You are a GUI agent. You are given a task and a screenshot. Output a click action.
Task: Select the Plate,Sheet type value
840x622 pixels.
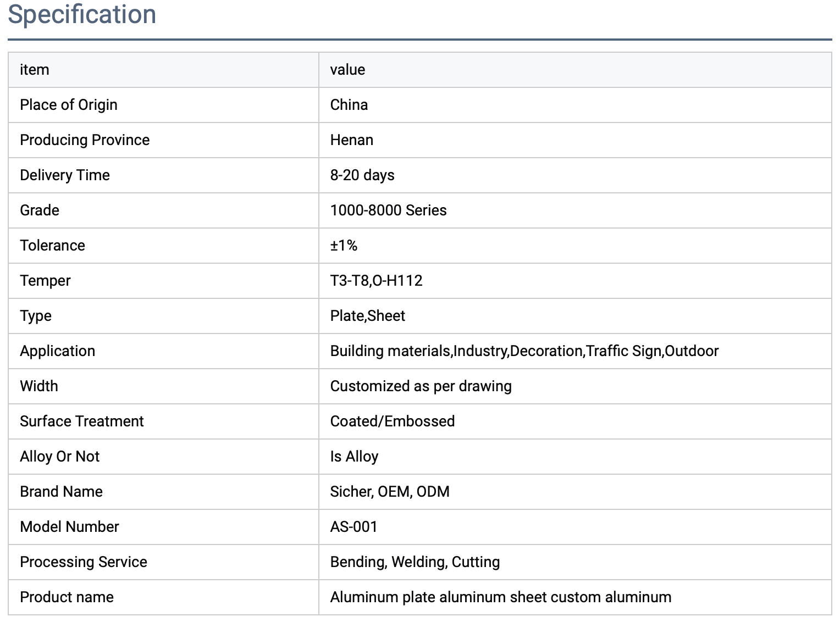click(x=367, y=316)
